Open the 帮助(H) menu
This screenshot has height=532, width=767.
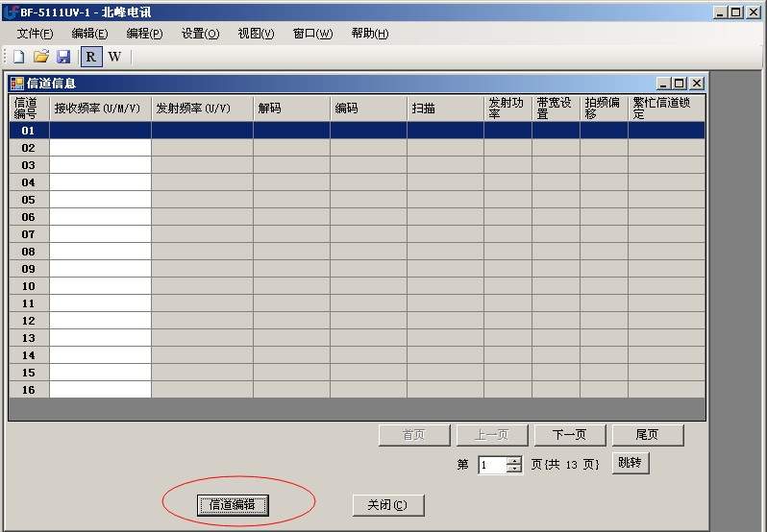point(369,34)
